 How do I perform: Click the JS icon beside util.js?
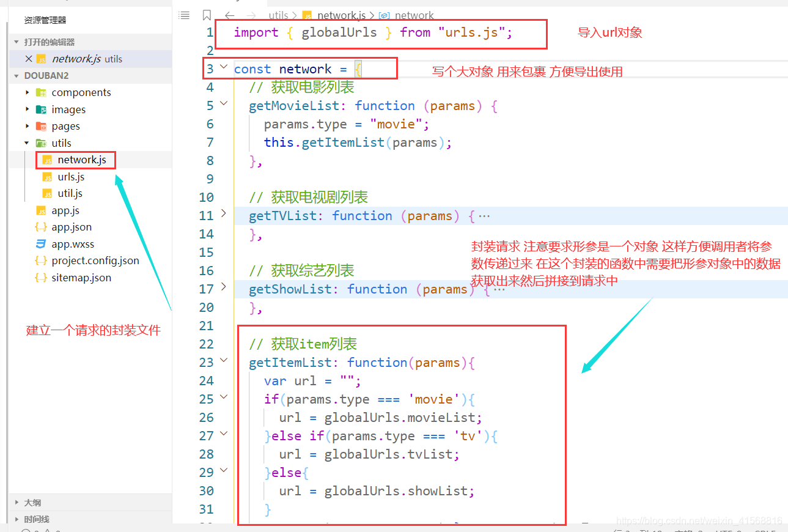tap(47, 193)
